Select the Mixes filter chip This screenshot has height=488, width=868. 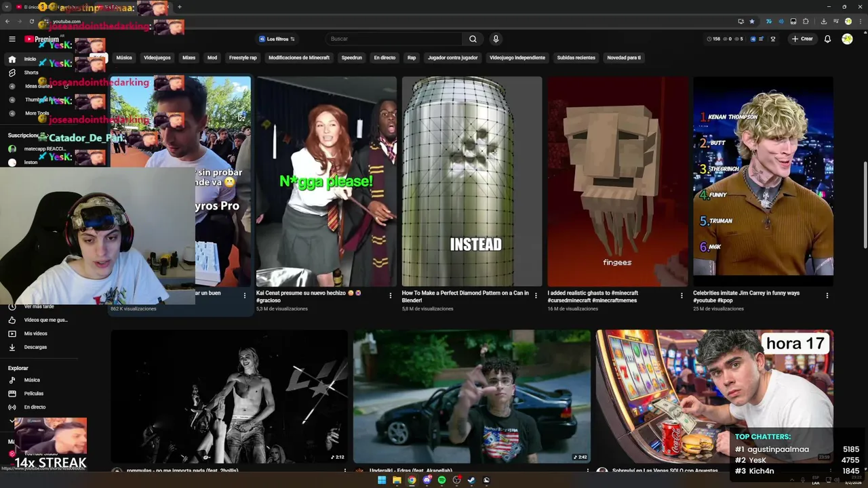[189, 58]
